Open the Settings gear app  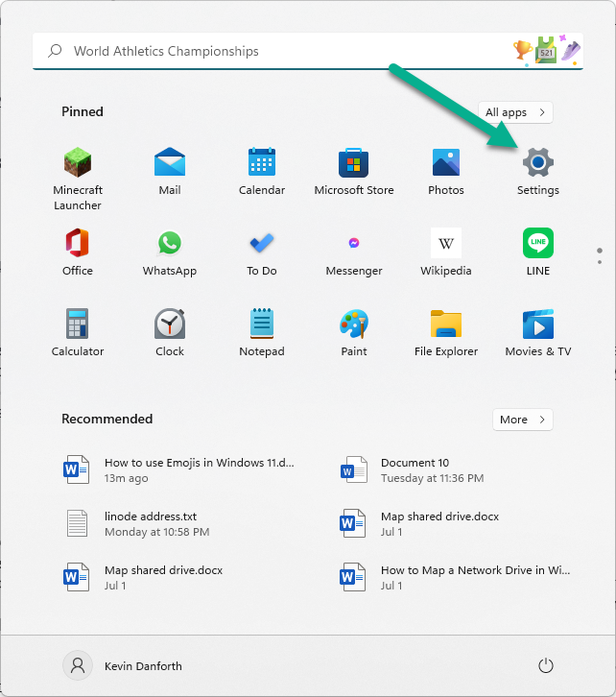coord(538,172)
